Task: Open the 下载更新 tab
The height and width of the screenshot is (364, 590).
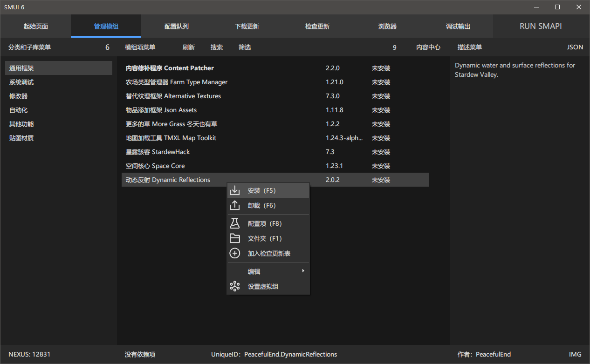Action: tap(247, 26)
